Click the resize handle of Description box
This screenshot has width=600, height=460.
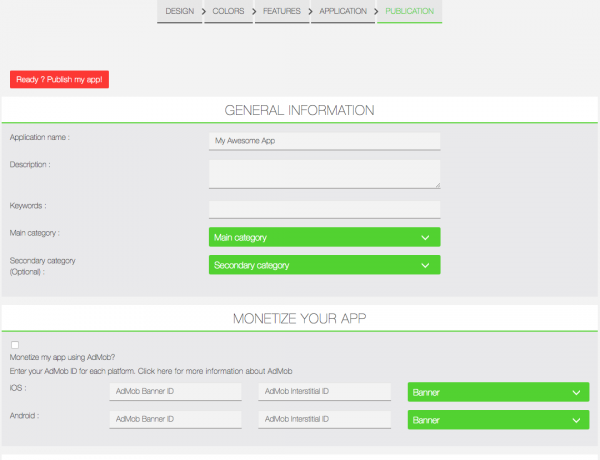pos(436,184)
